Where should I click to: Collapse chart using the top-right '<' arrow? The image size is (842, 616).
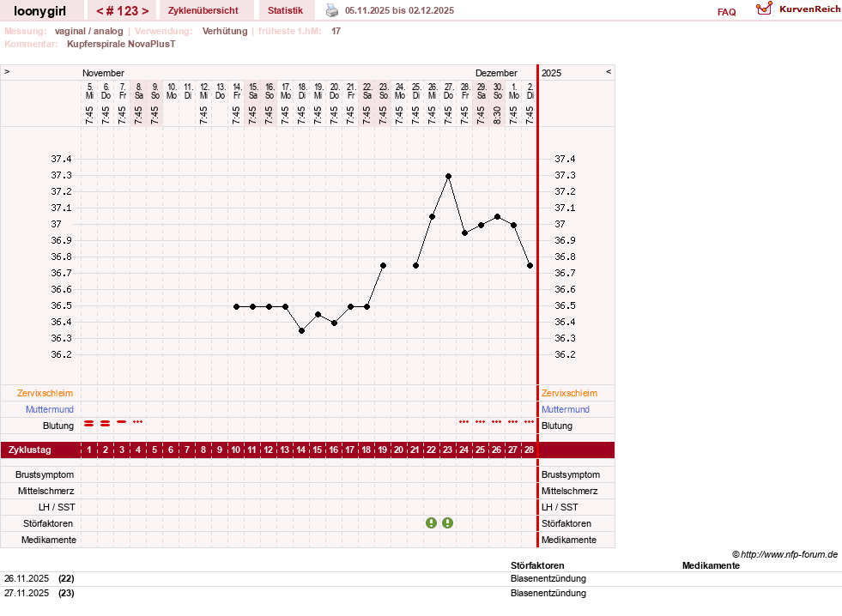(x=609, y=71)
